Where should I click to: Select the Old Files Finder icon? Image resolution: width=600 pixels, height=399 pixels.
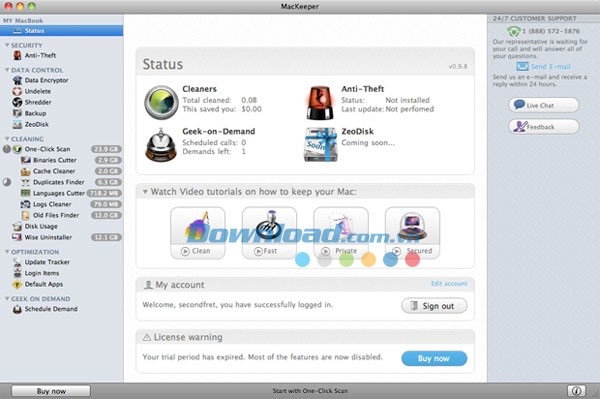tap(26, 215)
